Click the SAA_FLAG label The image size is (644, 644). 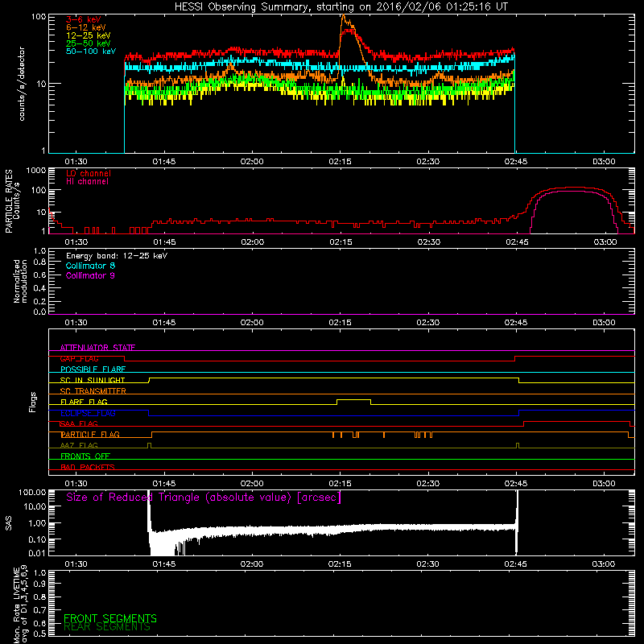[x=79, y=423]
